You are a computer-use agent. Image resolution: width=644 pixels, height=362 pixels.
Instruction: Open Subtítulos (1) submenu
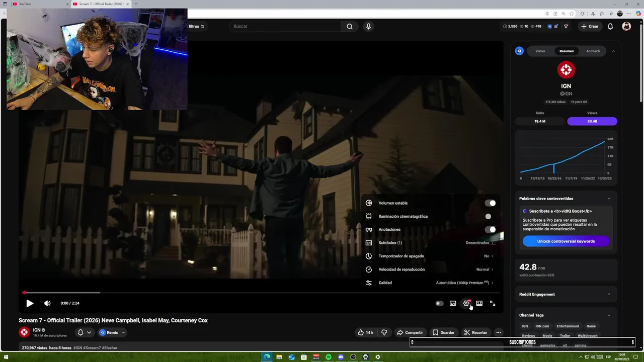tap(431, 243)
